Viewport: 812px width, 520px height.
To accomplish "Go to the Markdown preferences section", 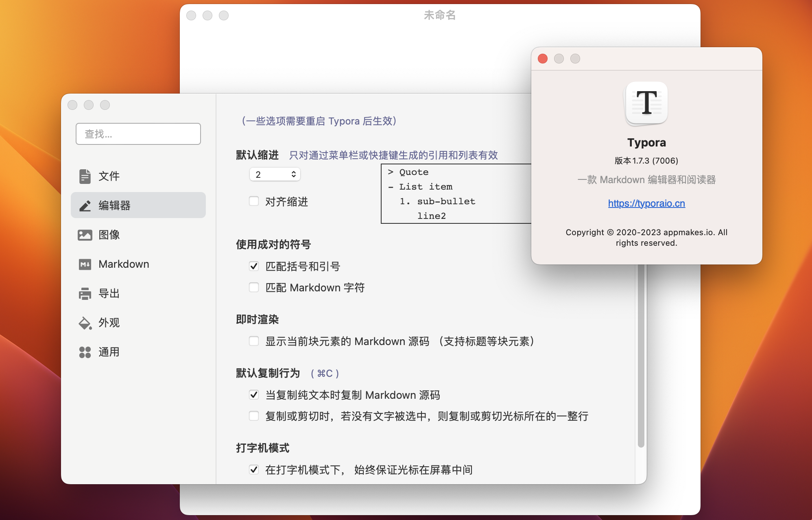I will tap(138, 264).
